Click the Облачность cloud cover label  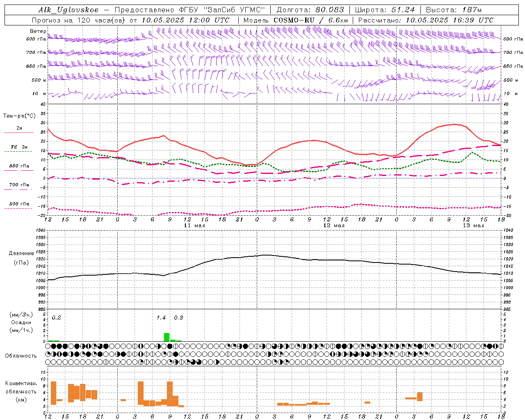(21, 356)
